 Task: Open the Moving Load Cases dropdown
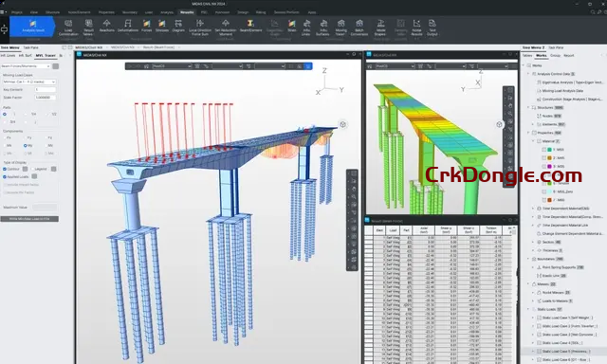coord(29,82)
